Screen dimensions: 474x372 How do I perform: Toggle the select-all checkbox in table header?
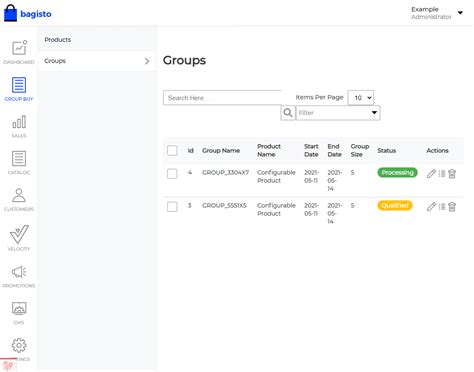coord(172,150)
